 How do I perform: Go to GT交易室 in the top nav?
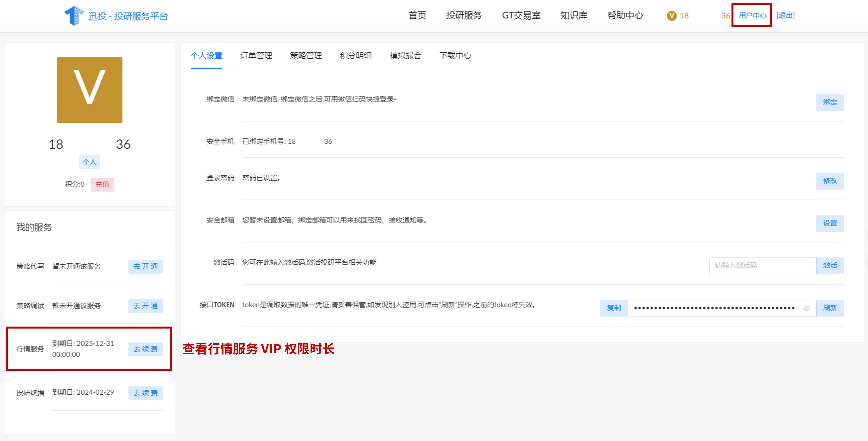click(521, 16)
